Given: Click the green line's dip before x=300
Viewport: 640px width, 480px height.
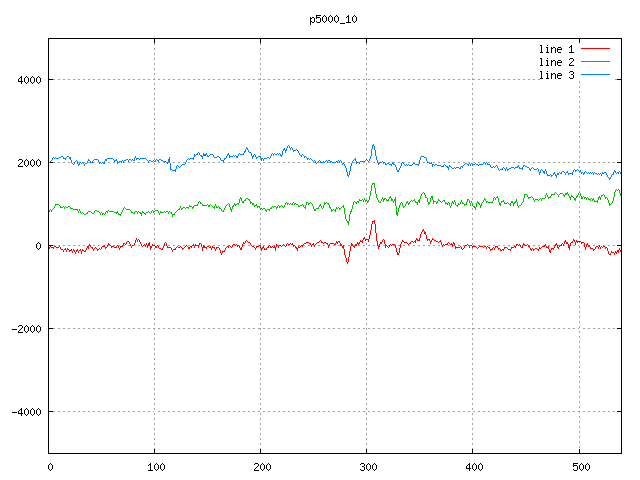Looking at the screenshot, I should tap(348, 223).
